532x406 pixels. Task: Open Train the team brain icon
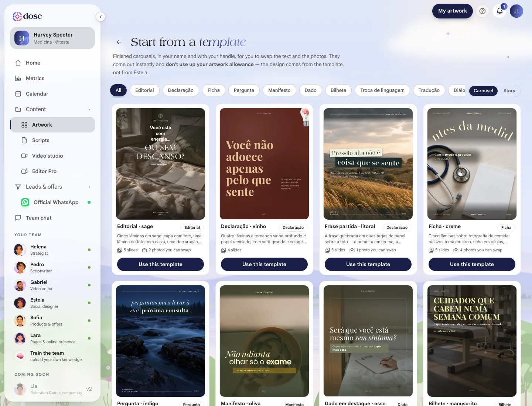click(20, 356)
